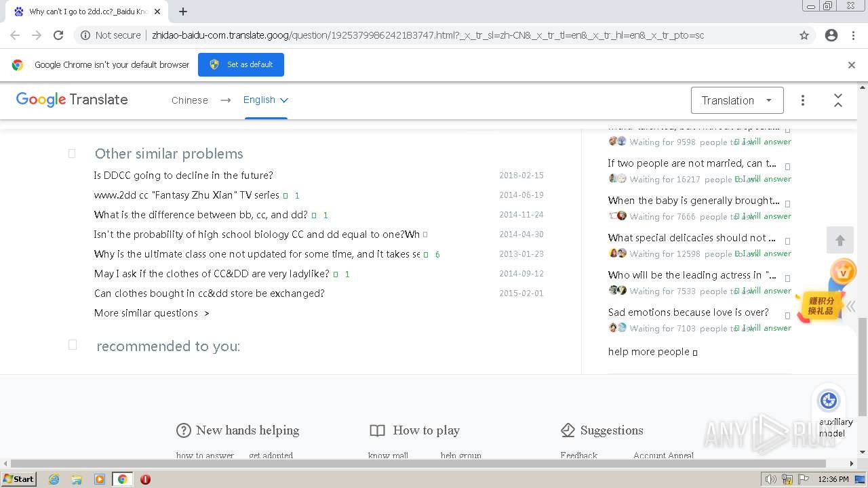Screen dimensions: 868x488
Task: Click the browser back arrow
Action: click(x=15, y=35)
